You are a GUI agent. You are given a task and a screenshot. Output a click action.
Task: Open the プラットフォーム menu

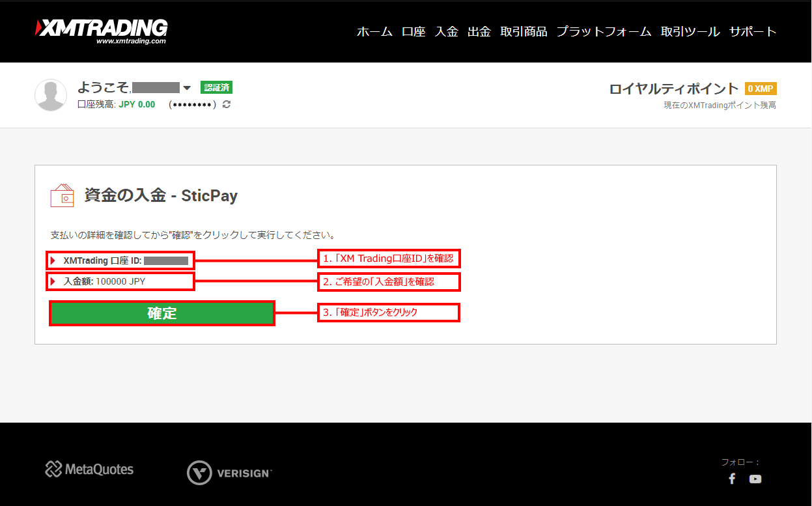pos(604,31)
